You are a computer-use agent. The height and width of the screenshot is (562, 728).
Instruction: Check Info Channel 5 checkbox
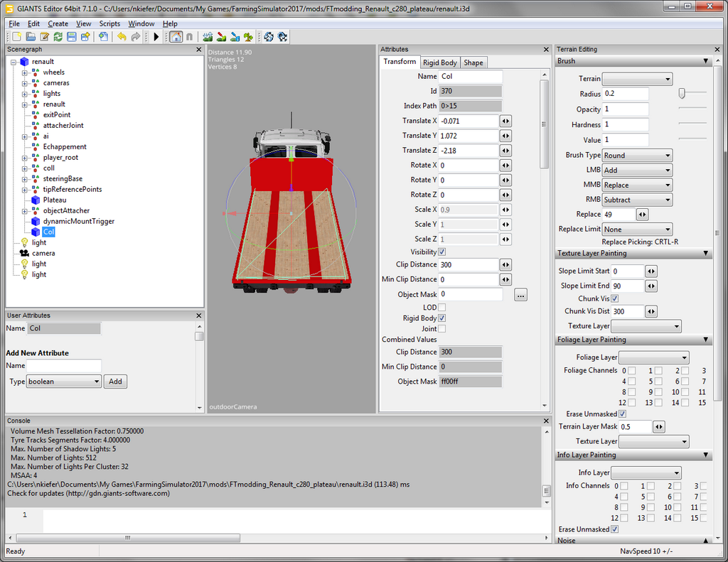(x=651, y=497)
